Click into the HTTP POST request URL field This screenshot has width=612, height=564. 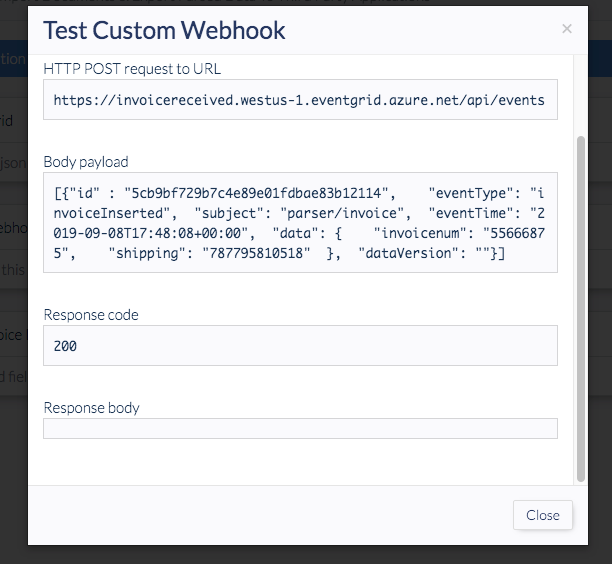coord(300,100)
